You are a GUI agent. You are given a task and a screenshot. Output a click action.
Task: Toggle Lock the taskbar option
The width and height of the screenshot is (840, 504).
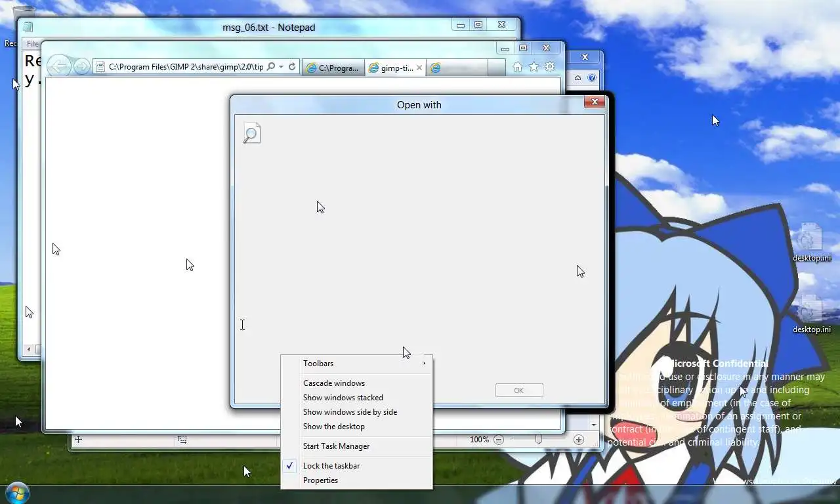click(x=356, y=466)
